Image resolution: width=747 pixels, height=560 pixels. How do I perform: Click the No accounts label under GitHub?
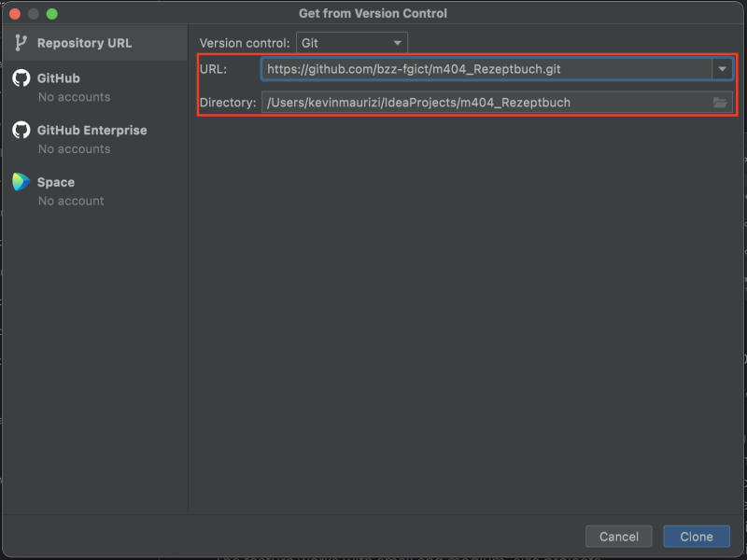(x=73, y=97)
